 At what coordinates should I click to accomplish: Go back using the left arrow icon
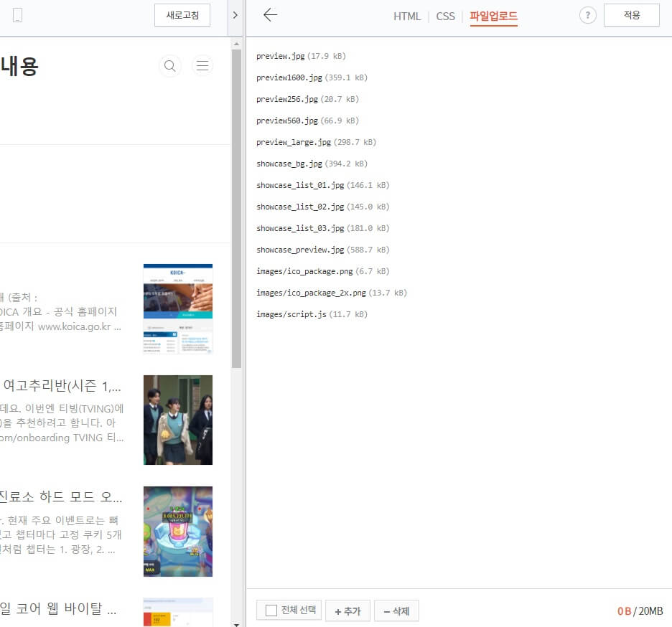click(270, 15)
